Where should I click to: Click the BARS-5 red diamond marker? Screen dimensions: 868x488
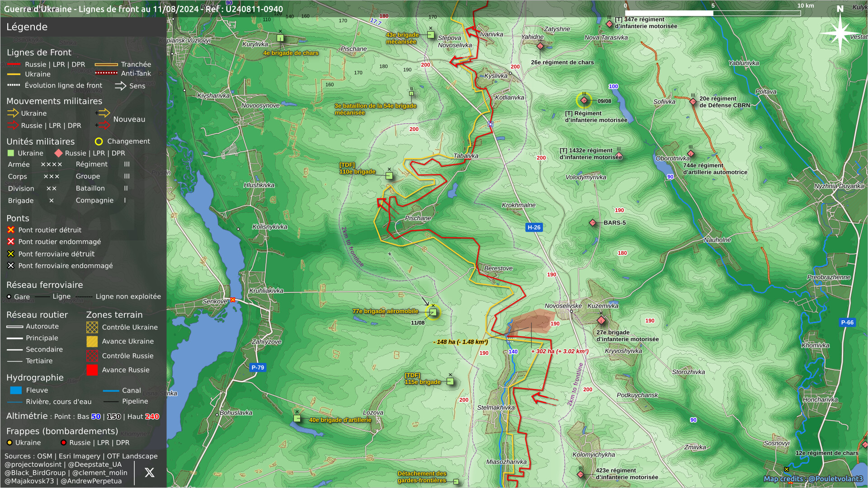coord(593,223)
